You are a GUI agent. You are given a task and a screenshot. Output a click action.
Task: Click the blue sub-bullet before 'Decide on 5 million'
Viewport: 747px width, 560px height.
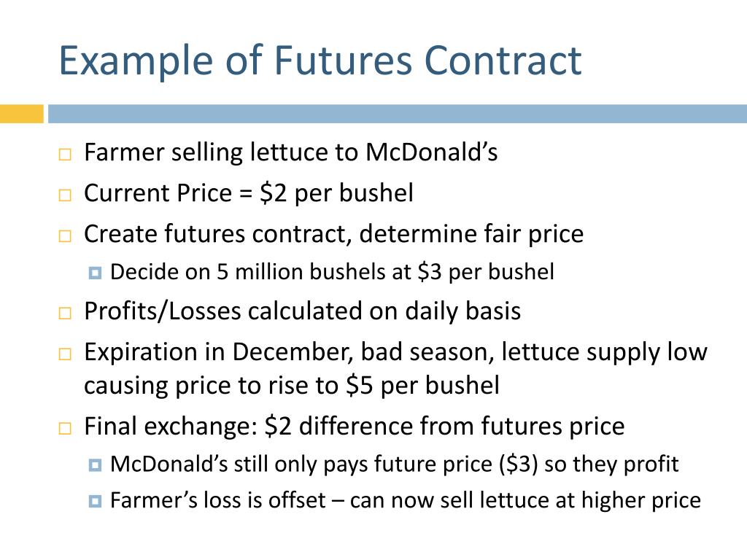point(95,273)
